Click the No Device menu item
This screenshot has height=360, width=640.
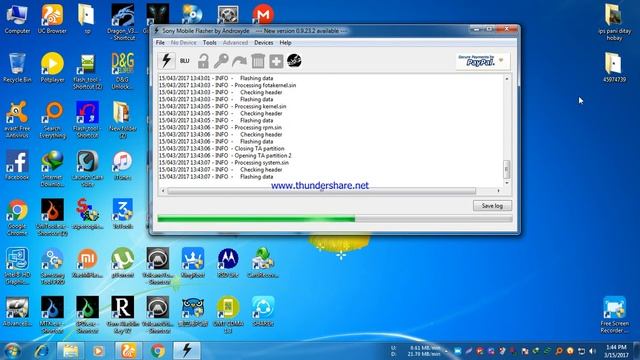(x=183, y=42)
